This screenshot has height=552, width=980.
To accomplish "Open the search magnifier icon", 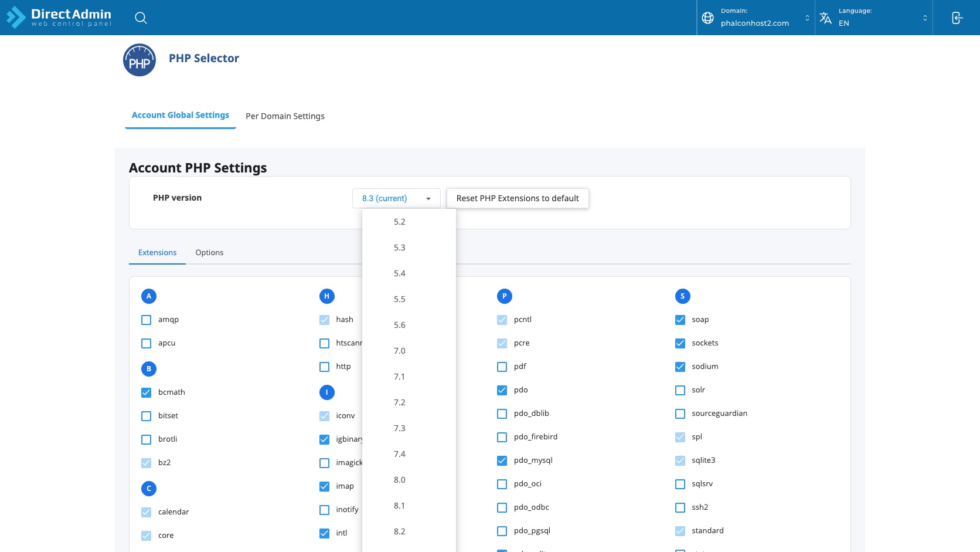I will 141,18.
